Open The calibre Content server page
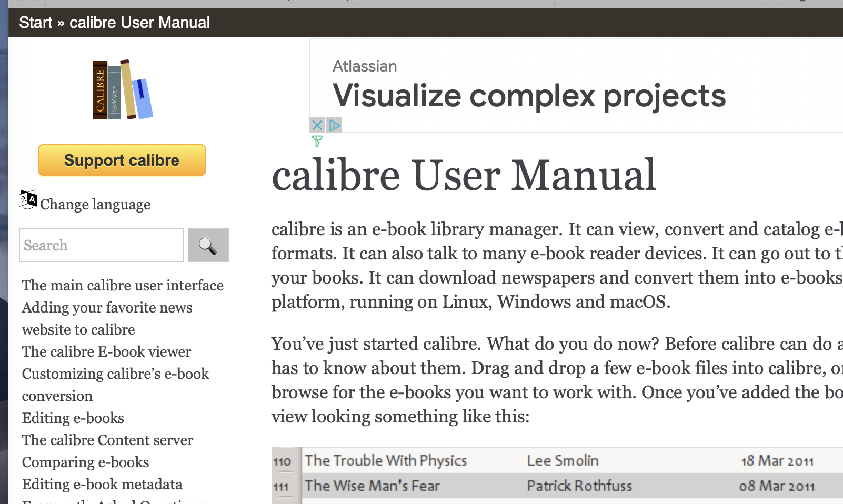This screenshot has height=504, width=843. [107, 440]
